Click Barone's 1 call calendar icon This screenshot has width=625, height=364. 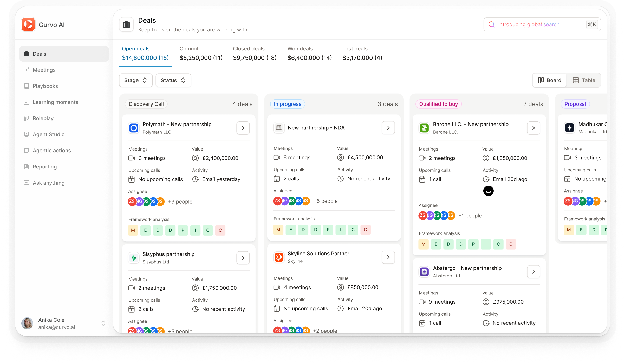click(x=422, y=179)
